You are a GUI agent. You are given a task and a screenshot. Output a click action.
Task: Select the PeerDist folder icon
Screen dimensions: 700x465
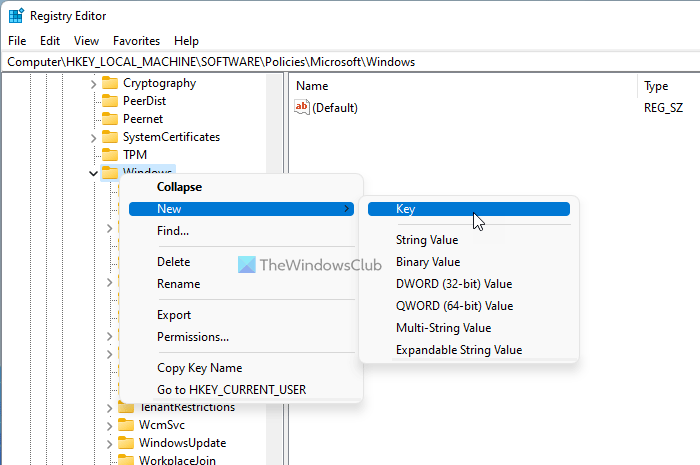(110, 101)
